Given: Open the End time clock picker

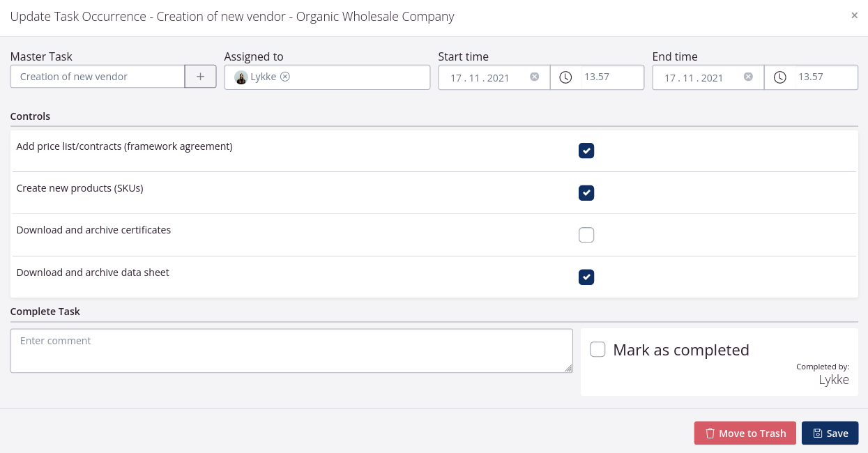Looking at the screenshot, I should 780,77.
